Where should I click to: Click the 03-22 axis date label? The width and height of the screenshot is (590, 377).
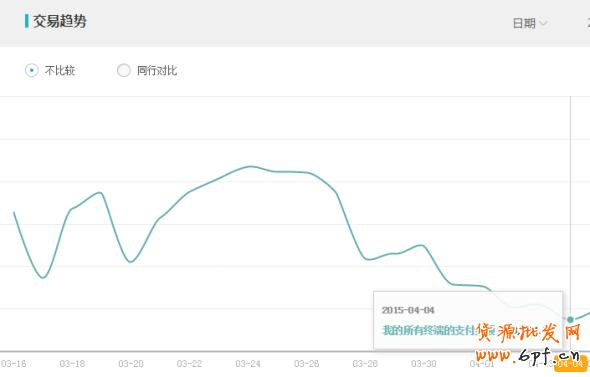click(189, 364)
